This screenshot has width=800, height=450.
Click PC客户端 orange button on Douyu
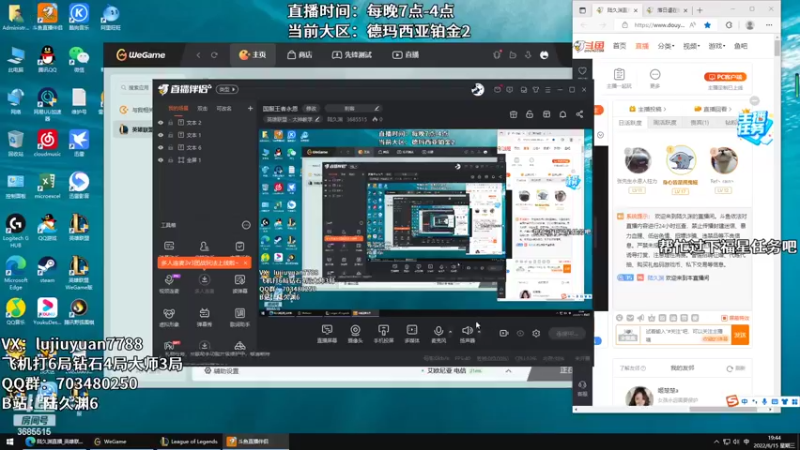click(725, 77)
